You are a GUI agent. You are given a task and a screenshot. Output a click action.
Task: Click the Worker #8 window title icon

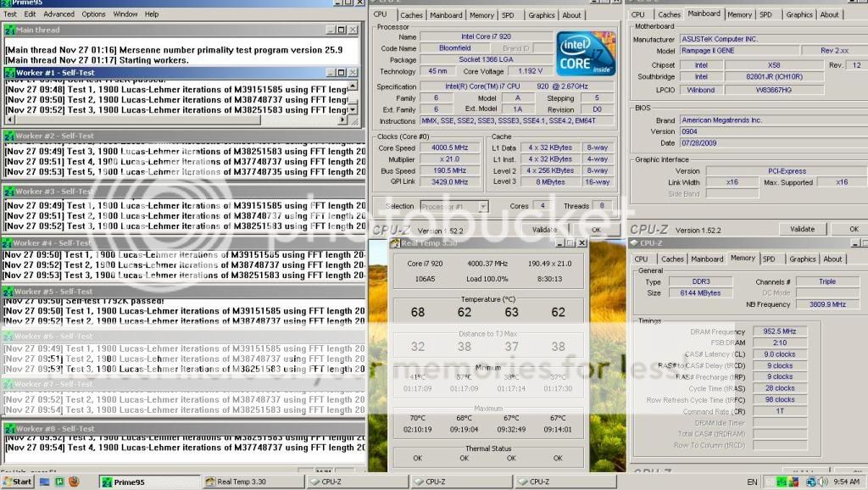click(x=9, y=429)
